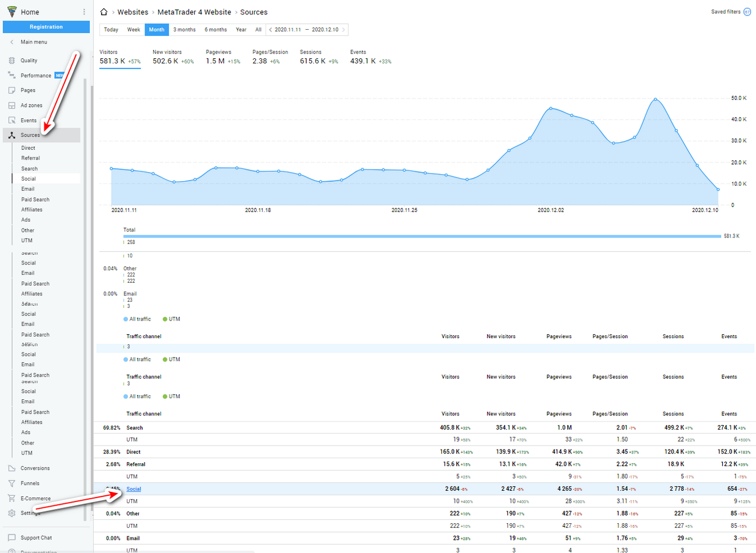This screenshot has height=553, width=756.
Task: Open the E-Commerce cart icon
Action: (11, 499)
